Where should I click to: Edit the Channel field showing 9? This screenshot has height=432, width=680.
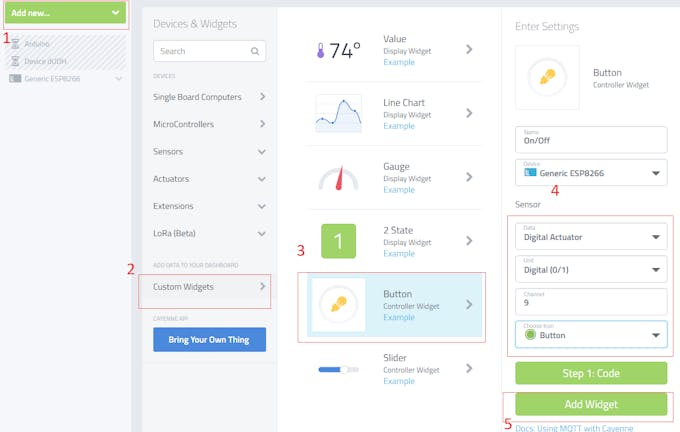pos(591,301)
